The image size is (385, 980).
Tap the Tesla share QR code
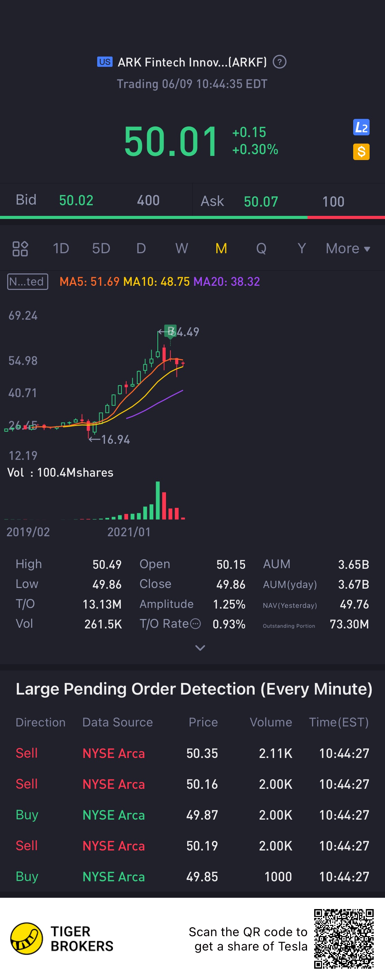pos(344,938)
